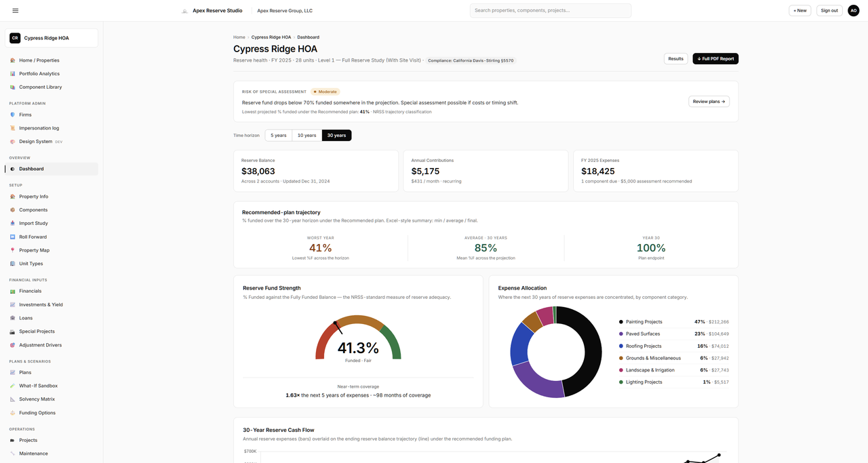The image size is (868, 463).
Task: Click the Expense Allocation donut chart
Action: tap(556, 352)
